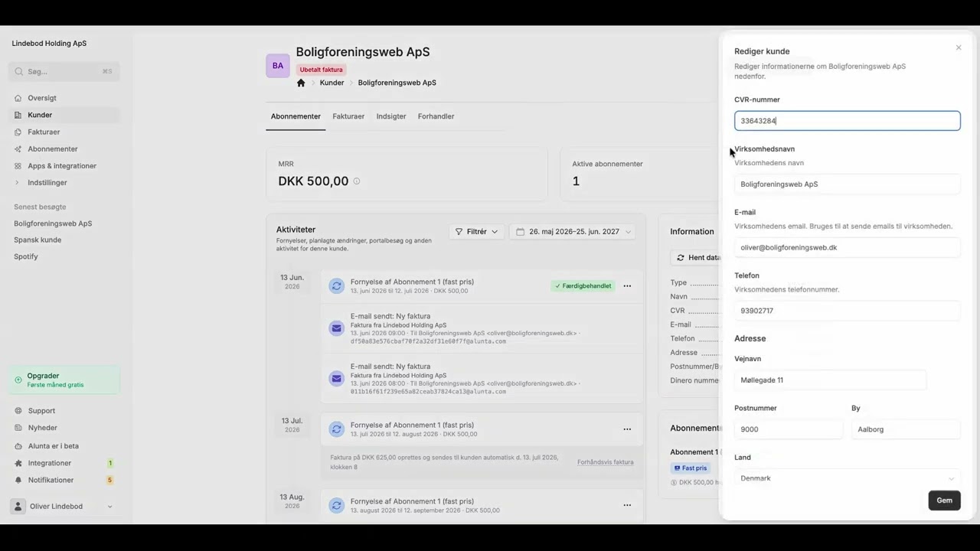The width and height of the screenshot is (980, 551).
Task: Open Kunder in the sidebar
Action: click(x=64, y=115)
